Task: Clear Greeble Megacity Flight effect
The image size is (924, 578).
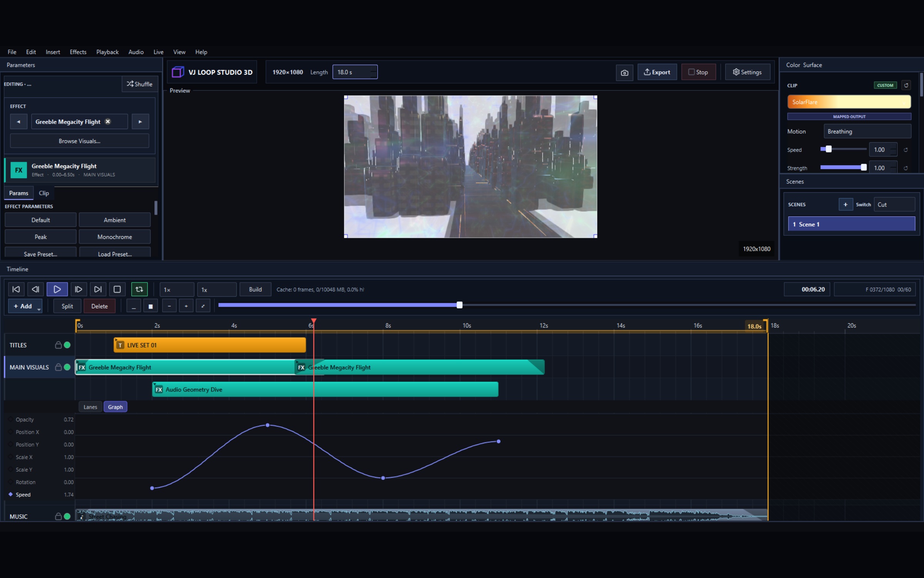Action: [x=108, y=121]
